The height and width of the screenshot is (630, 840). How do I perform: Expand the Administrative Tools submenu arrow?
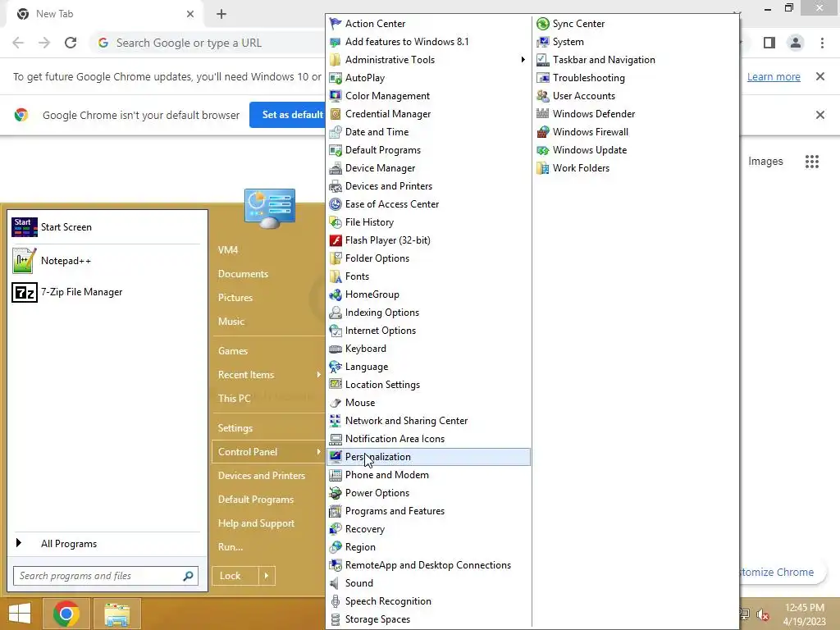(x=523, y=59)
